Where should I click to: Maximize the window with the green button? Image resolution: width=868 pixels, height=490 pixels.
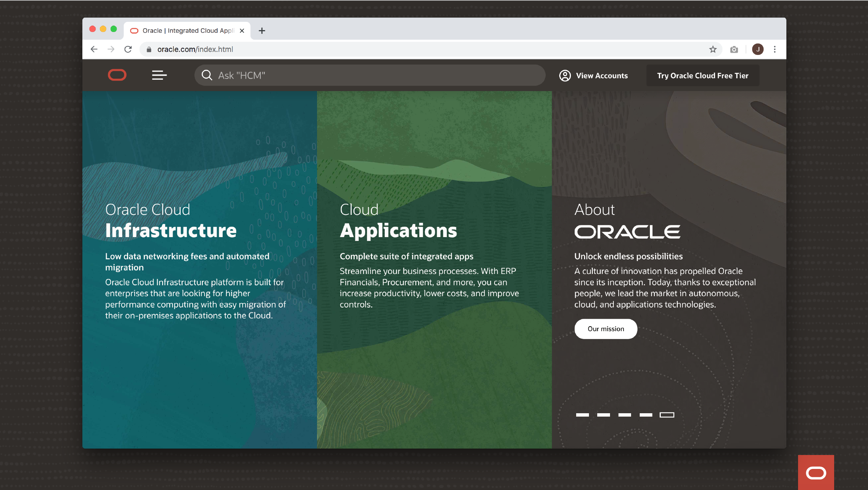[x=114, y=29]
